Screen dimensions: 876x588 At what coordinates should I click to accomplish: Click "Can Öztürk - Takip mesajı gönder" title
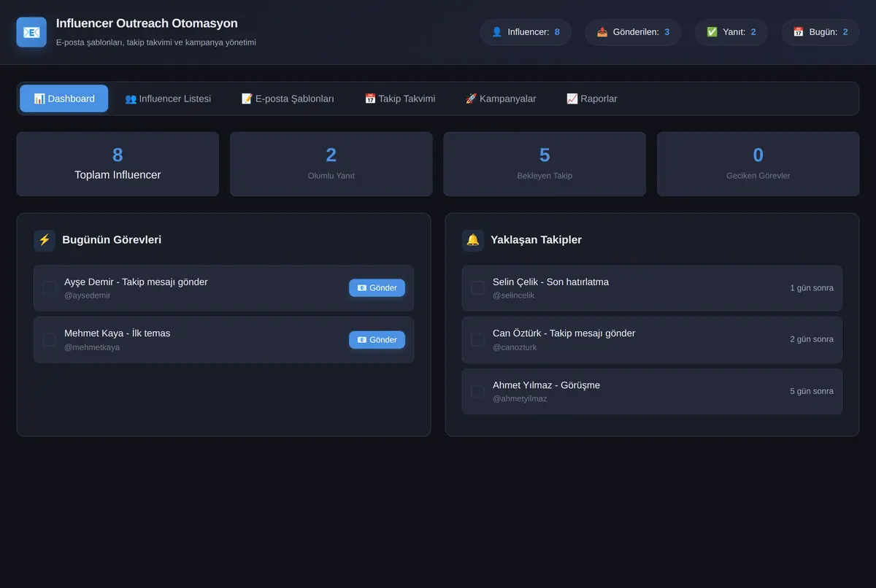point(564,333)
